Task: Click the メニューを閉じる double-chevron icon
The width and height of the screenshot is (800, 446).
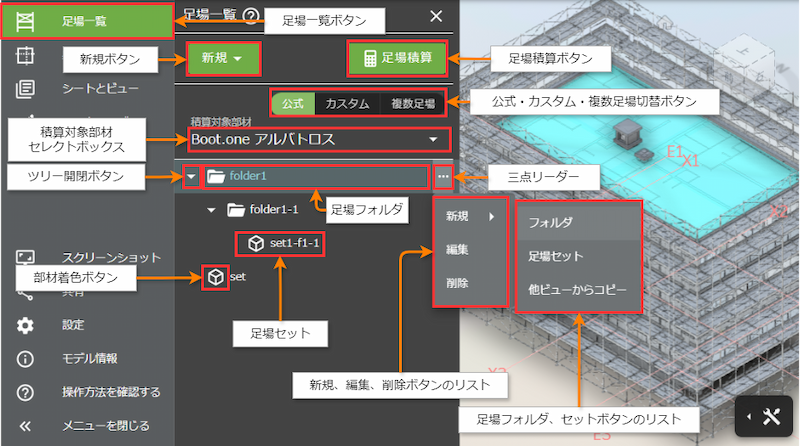Action: (25, 426)
